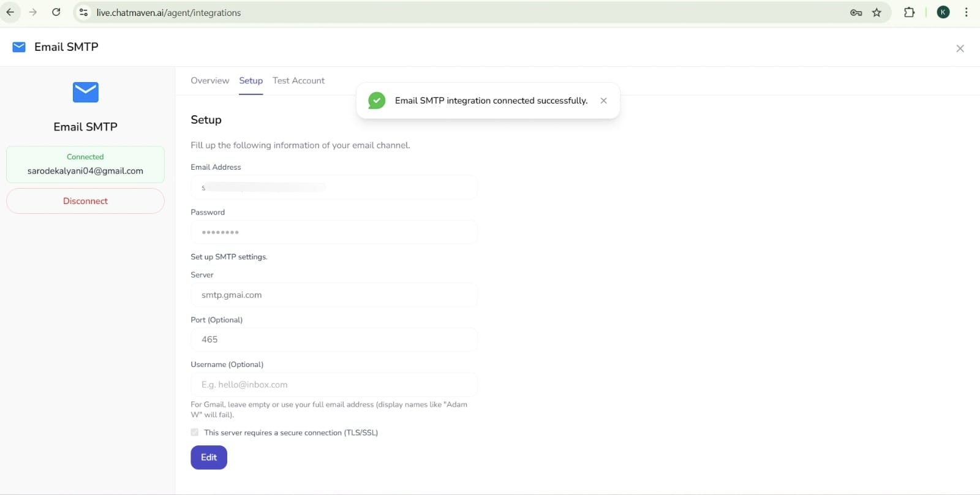This screenshot has width=980, height=495.
Task: Click the Server input field
Action: tap(334, 295)
